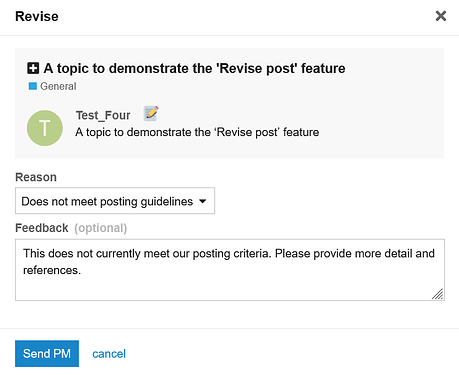Click the blue General category square
The height and width of the screenshot is (375, 459).
click(33, 86)
